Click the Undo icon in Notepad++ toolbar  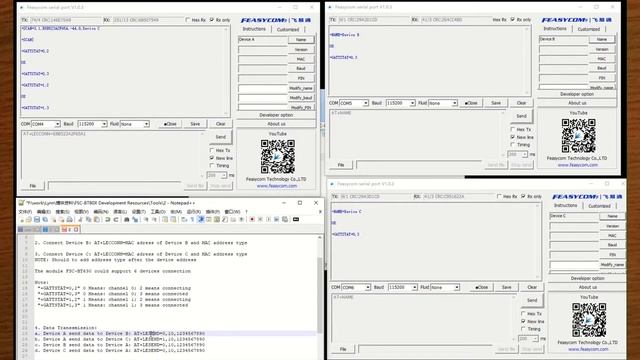click(x=108, y=220)
